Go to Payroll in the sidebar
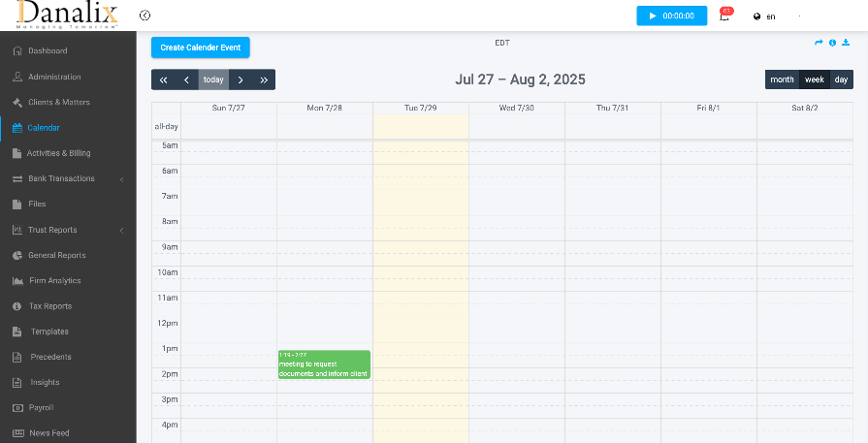 [41, 408]
